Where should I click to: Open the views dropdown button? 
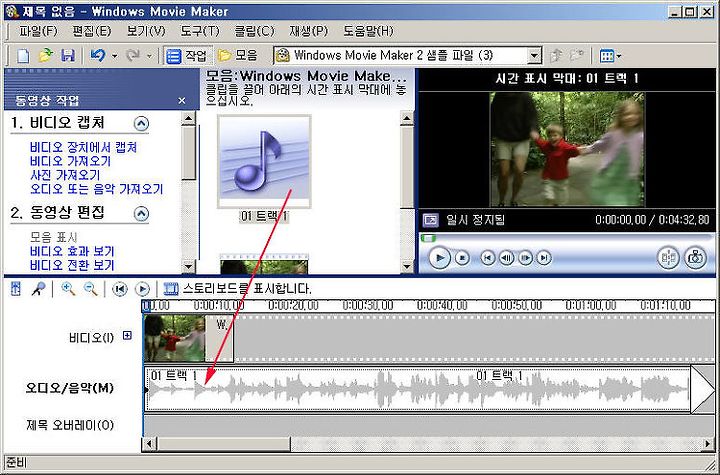click(610, 56)
